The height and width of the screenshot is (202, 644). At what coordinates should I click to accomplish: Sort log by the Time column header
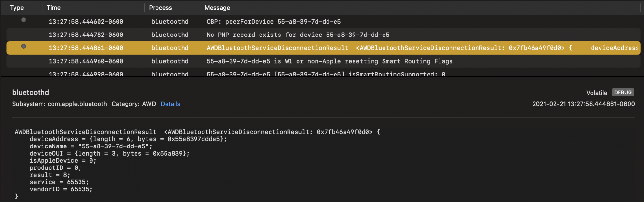click(x=53, y=8)
